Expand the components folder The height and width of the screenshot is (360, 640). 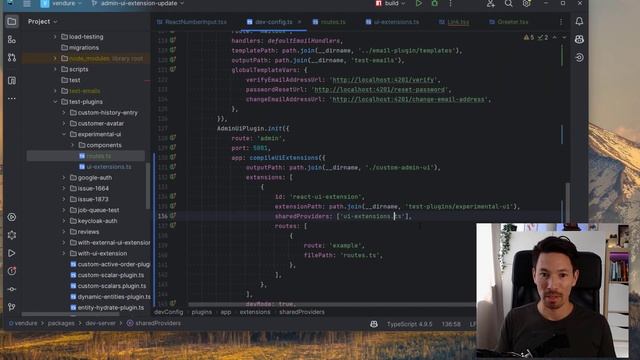pyautogui.click(x=73, y=145)
